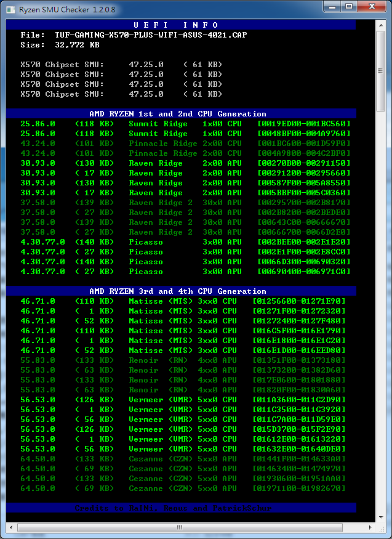
Task: Click the Picasso row with address 002BEE00-002E1E20
Action: coord(185,242)
